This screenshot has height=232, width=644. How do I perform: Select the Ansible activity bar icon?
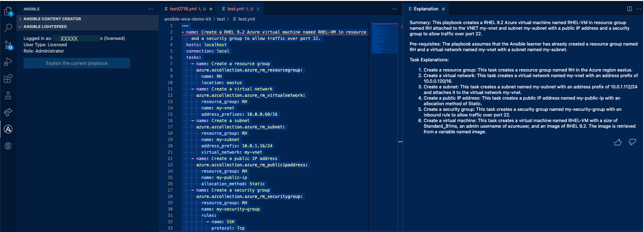pyautogui.click(x=8, y=129)
